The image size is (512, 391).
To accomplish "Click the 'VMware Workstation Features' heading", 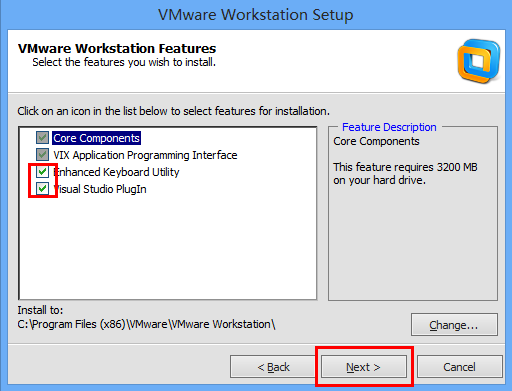I will (117, 48).
